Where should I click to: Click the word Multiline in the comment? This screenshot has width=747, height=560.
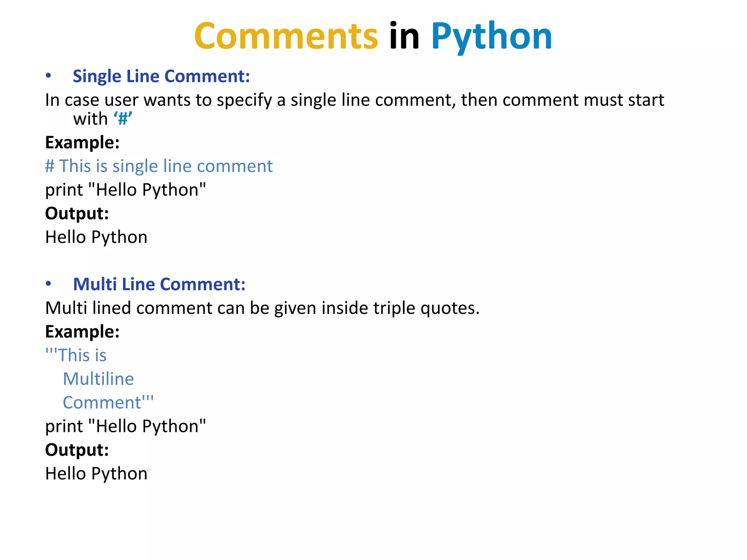click(x=98, y=379)
